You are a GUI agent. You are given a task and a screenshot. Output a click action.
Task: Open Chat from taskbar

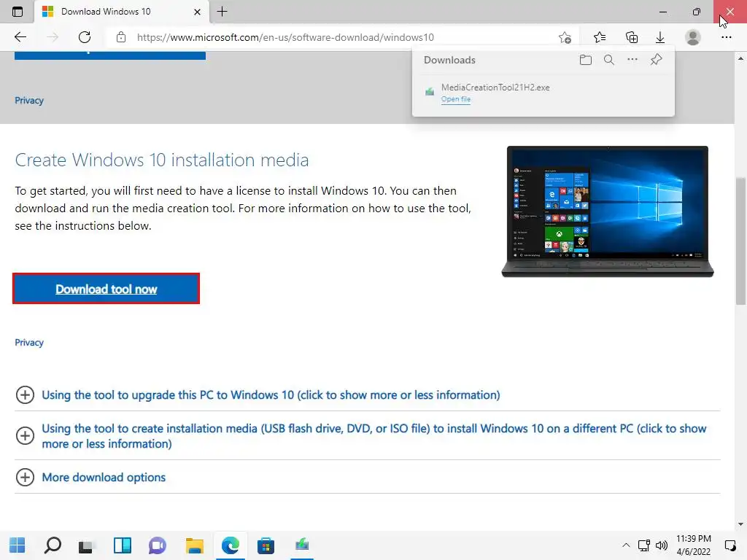[x=158, y=545]
